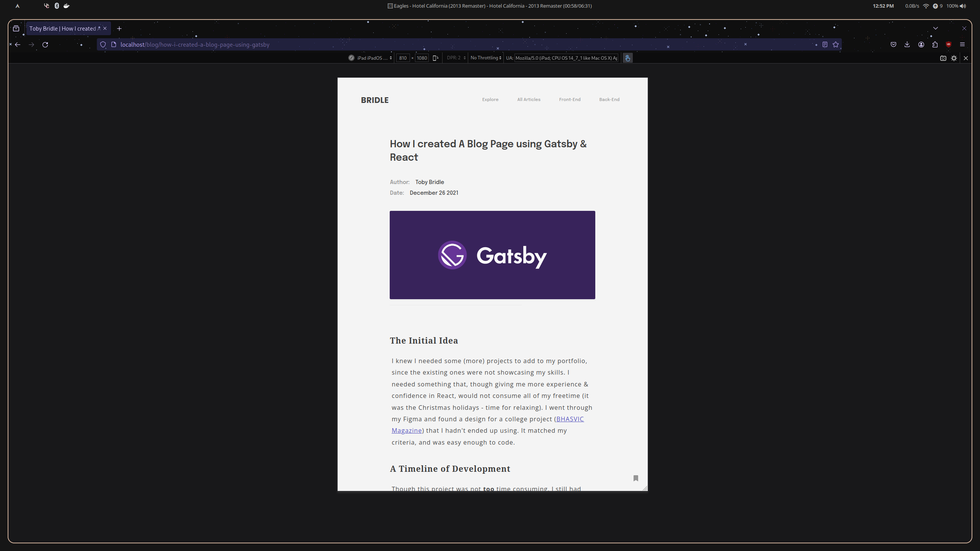Open the page info icon in the address bar
This screenshot has height=551, width=980.
pyautogui.click(x=114, y=45)
